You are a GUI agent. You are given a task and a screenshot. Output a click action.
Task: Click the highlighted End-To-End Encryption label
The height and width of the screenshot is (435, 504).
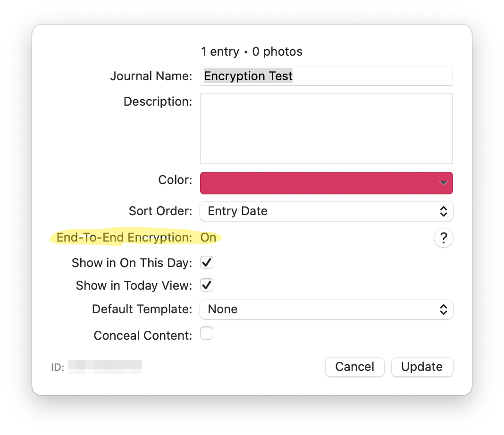(x=124, y=238)
